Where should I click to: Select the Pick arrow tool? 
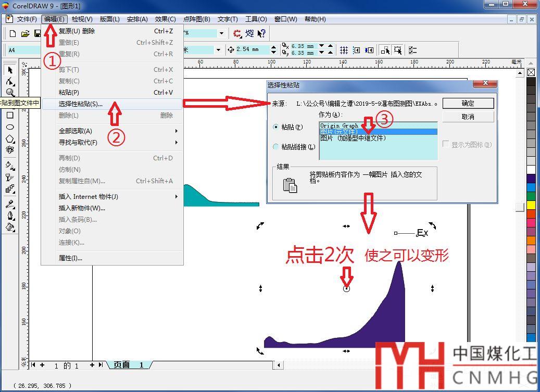coord(10,70)
